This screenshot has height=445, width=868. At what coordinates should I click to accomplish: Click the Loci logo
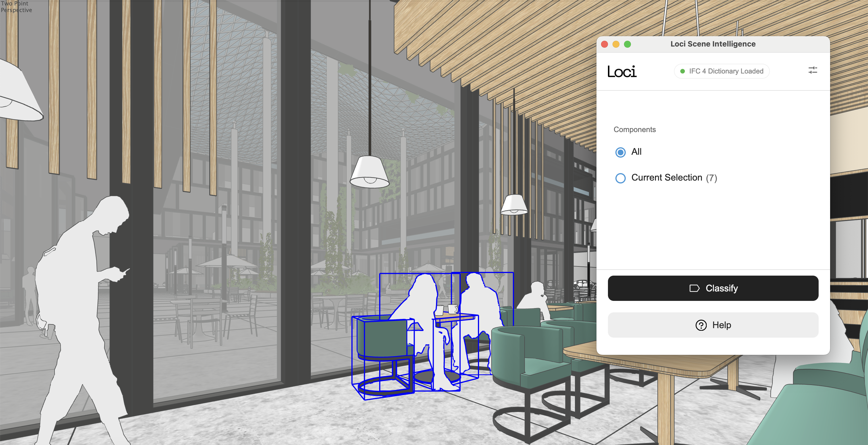point(622,71)
